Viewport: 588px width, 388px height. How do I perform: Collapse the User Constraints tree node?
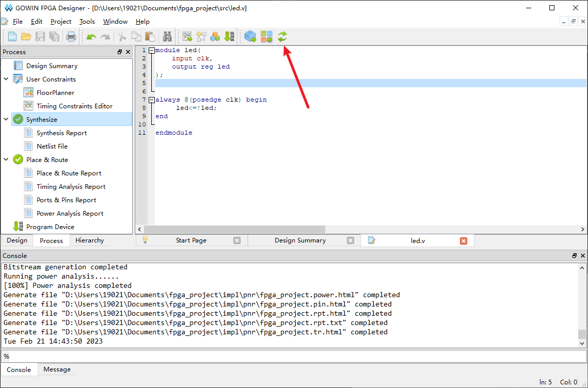tap(6, 79)
